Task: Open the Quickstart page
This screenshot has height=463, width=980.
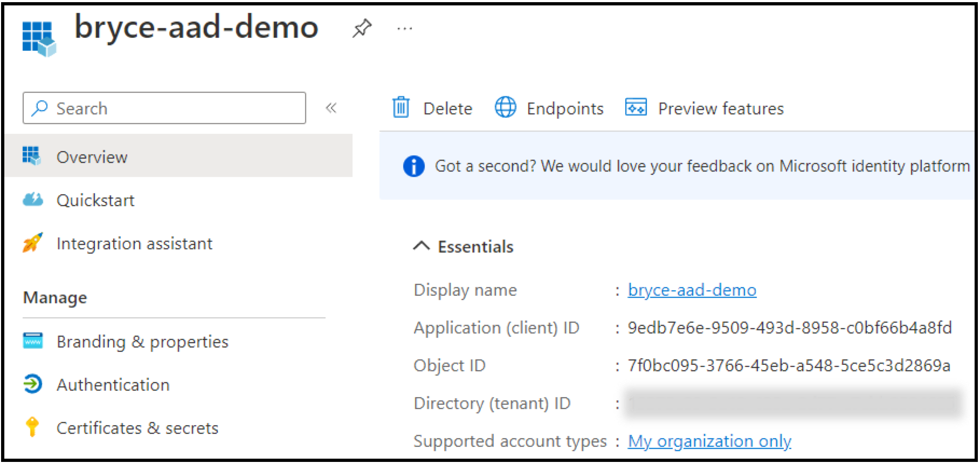Action: click(95, 200)
